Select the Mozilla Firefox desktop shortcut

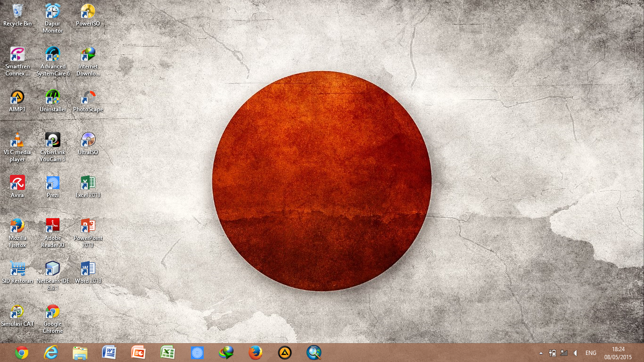[x=17, y=233]
